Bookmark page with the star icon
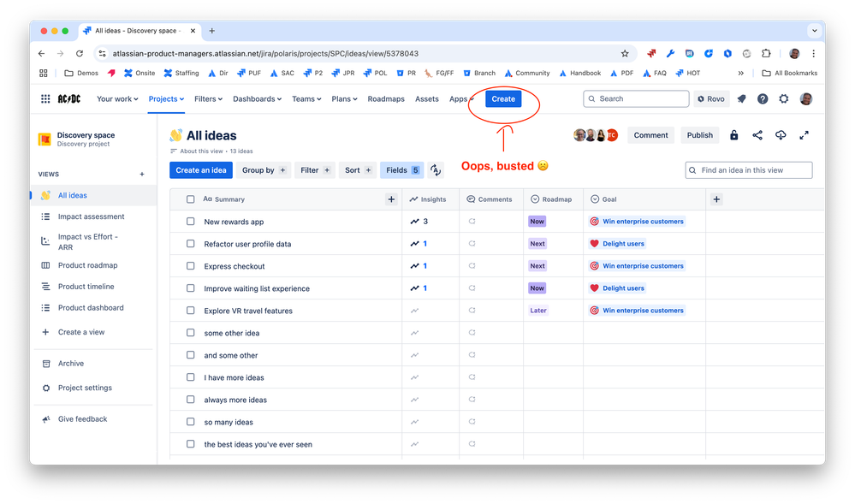This screenshot has width=855, height=504. (x=625, y=53)
